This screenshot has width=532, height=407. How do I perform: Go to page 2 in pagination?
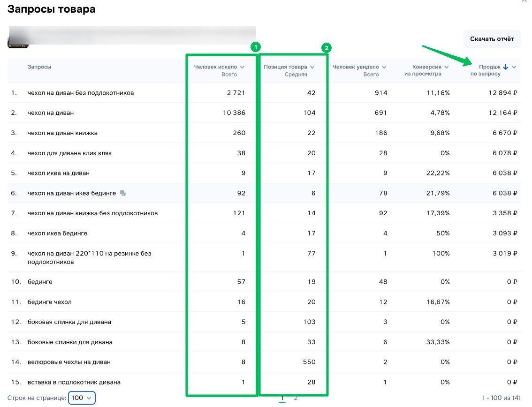pos(296,398)
